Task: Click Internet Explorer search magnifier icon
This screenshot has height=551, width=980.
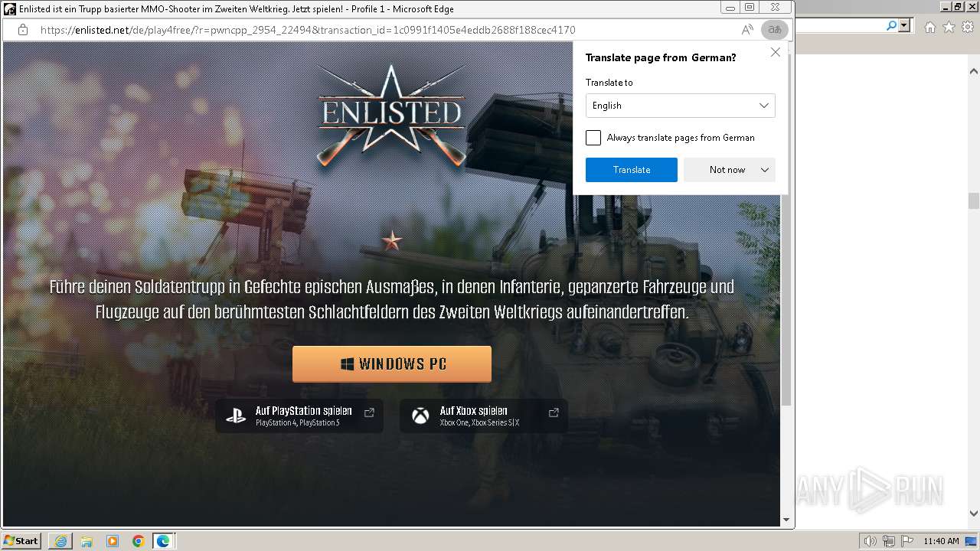Action: [x=891, y=25]
